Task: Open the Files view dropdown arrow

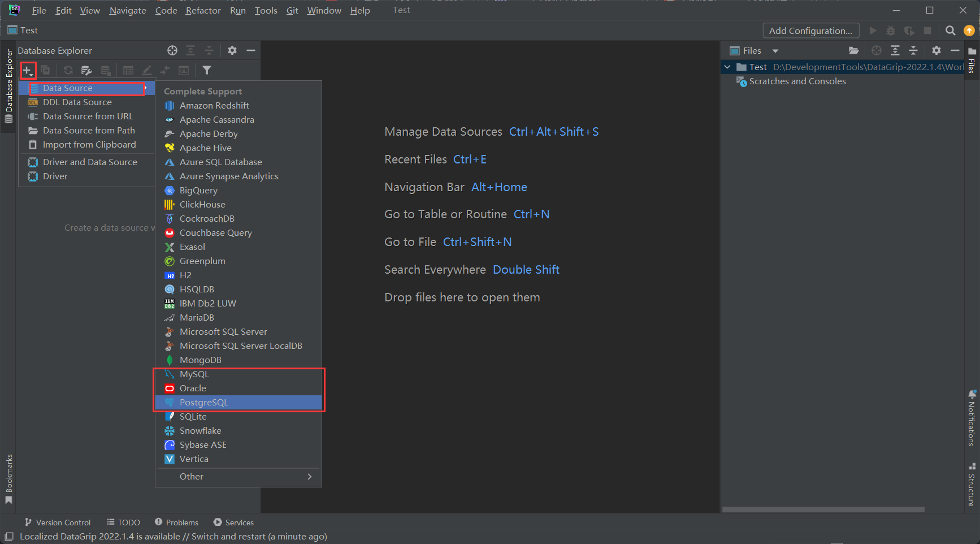Action: pyautogui.click(x=775, y=51)
